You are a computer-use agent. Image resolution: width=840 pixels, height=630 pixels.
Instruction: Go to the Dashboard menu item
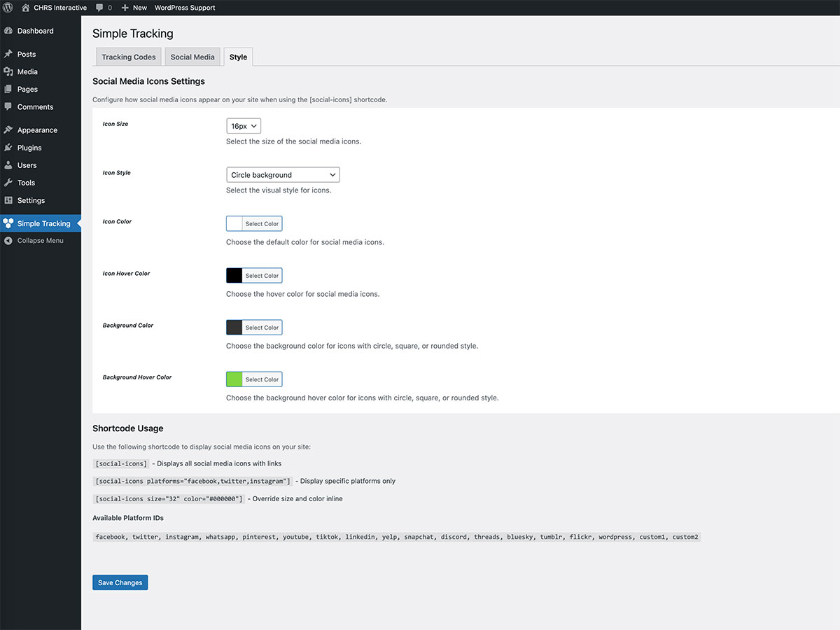tap(41, 31)
